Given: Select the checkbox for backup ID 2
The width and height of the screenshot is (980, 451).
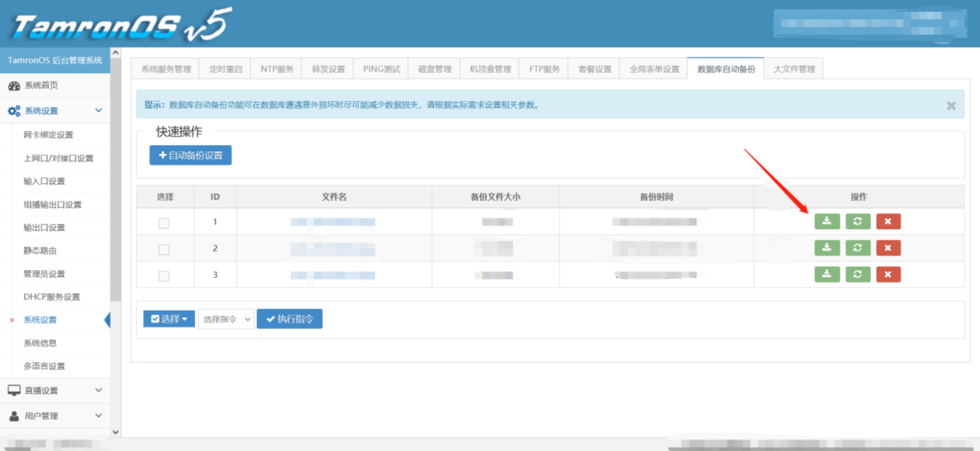Looking at the screenshot, I should [164, 249].
